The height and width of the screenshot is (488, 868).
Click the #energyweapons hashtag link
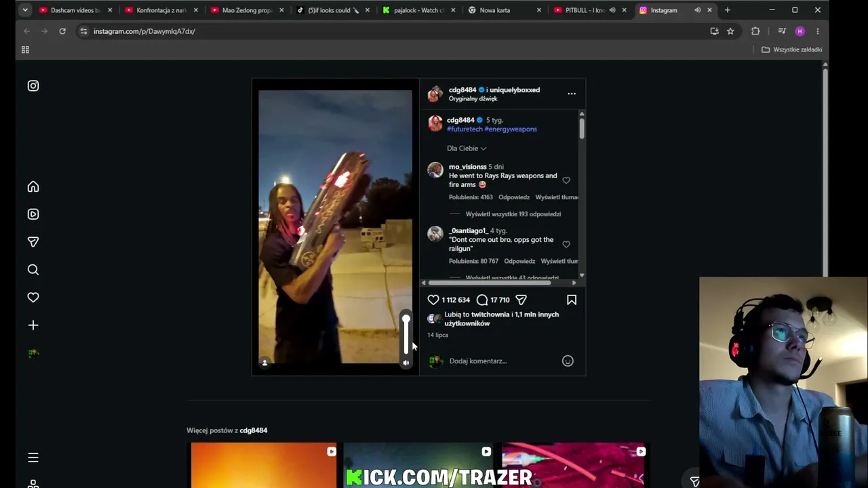coord(511,129)
